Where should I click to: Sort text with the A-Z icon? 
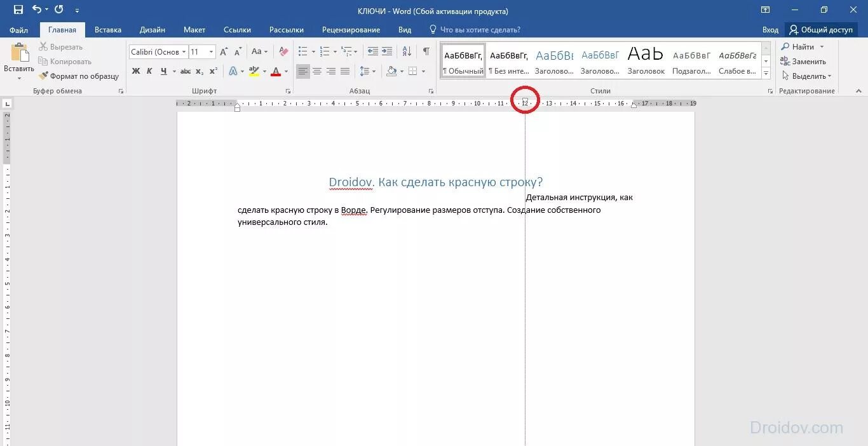click(407, 51)
